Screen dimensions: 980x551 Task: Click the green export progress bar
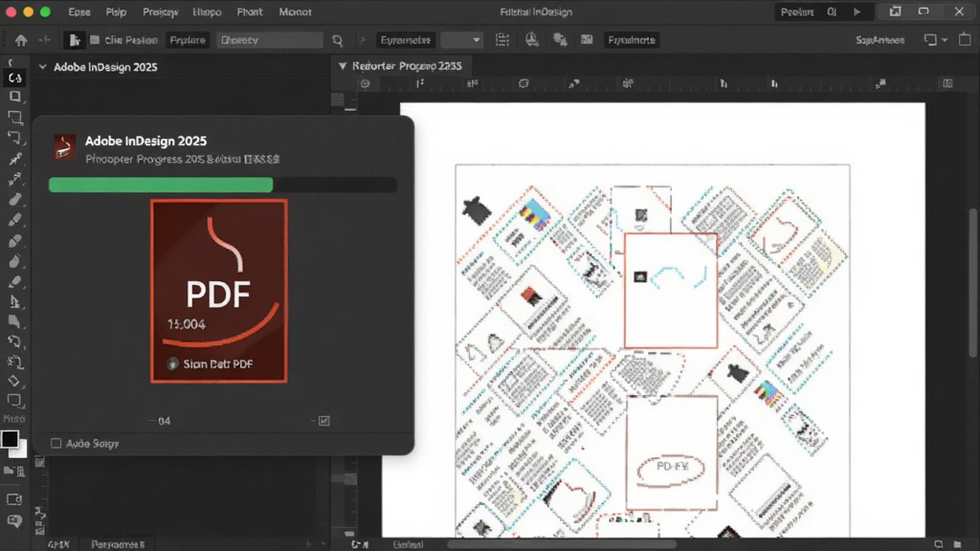(161, 185)
